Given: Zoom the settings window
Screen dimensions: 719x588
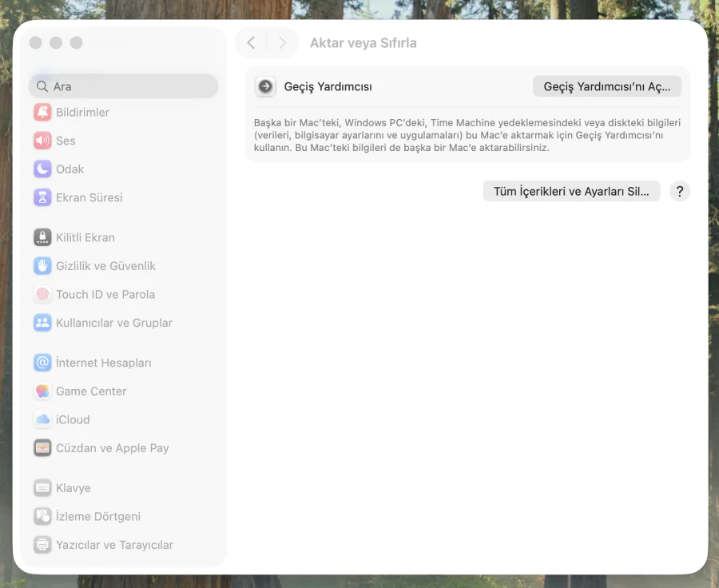Looking at the screenshot, I should [76, 42].
